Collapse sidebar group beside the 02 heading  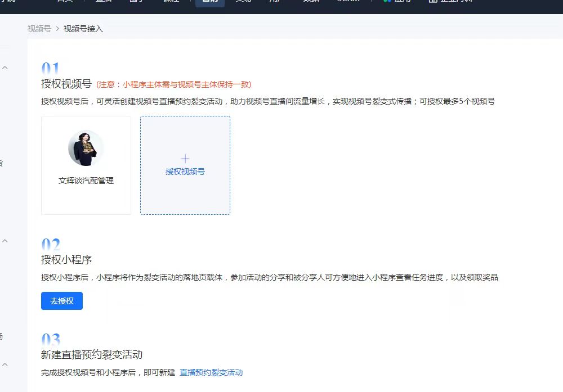tap(5, 241)
